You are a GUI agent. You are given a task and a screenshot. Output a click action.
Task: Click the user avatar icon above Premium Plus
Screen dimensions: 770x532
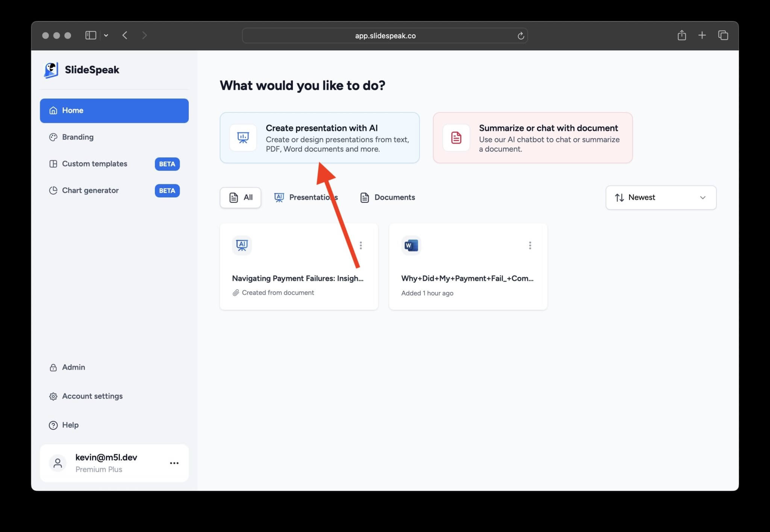(58, 463)
